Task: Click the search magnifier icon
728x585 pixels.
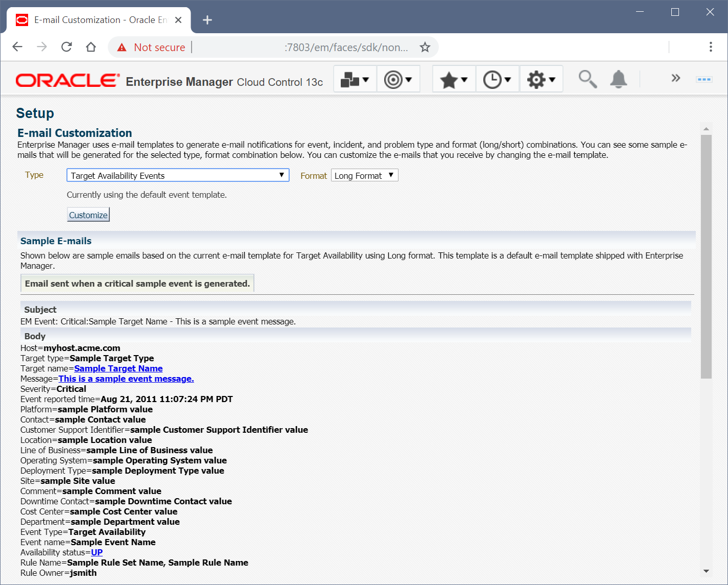Action: coord(587,79)
